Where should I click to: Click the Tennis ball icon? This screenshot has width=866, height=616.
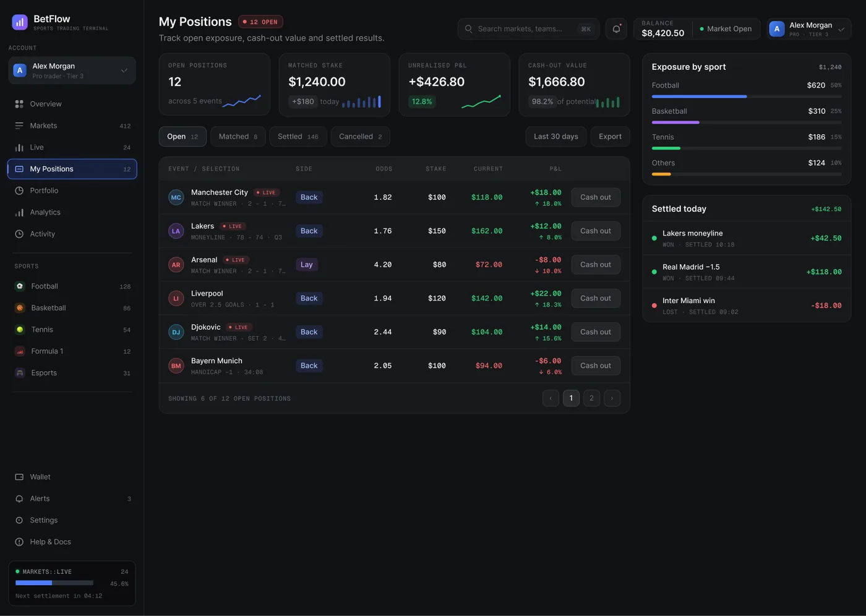20,330
